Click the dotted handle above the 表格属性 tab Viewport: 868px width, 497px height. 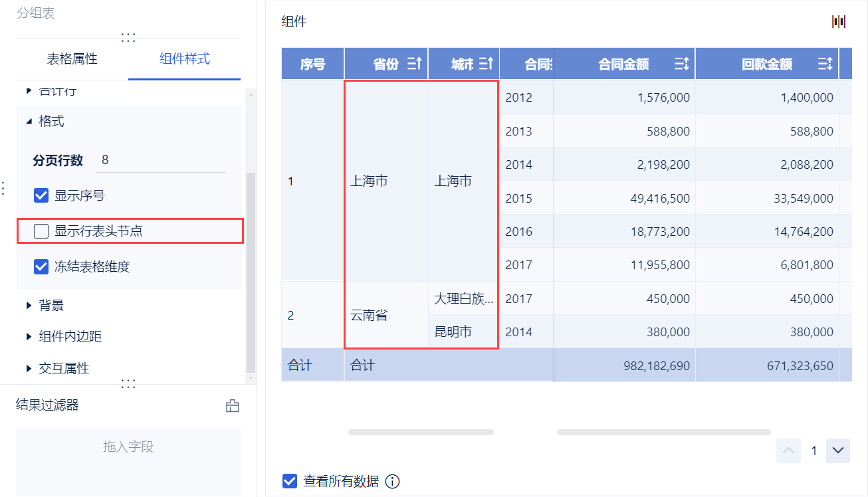128,38
